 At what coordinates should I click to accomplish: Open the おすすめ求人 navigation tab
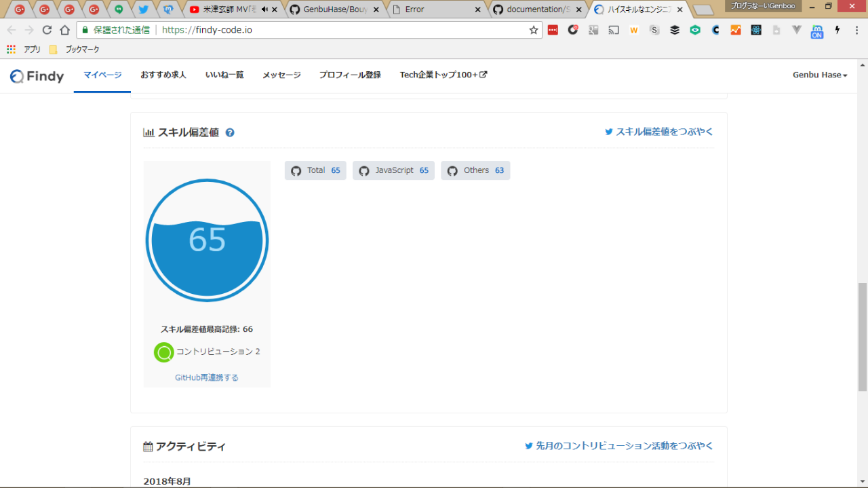point(163,75)
